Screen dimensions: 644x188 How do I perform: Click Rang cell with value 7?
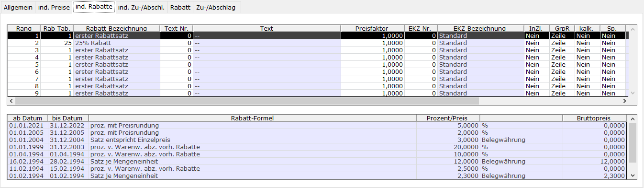coord(23,79)
